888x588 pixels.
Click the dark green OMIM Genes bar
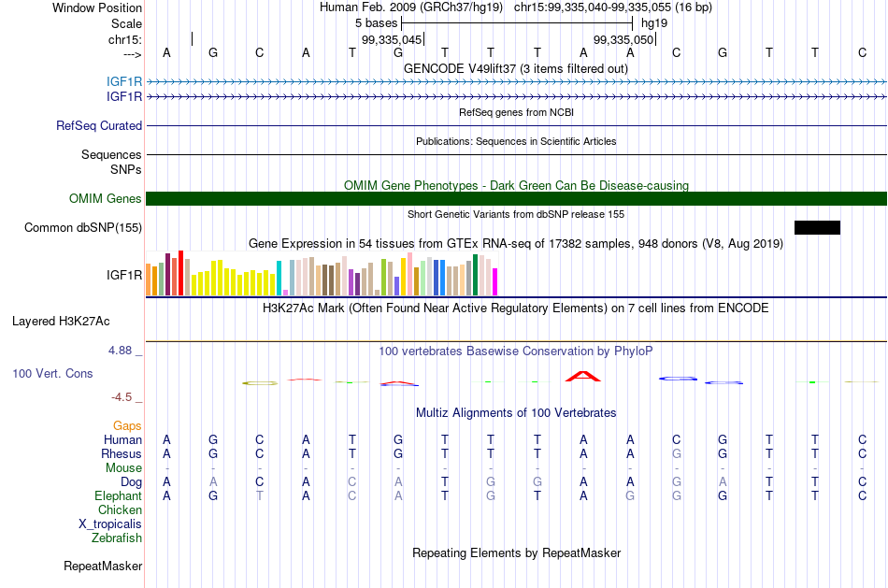(x=517, y=199)
